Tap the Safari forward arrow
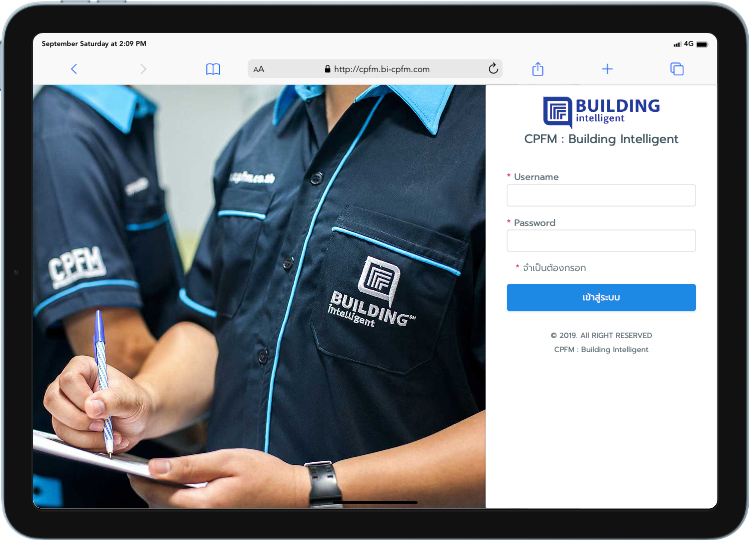 click(143, 69)
